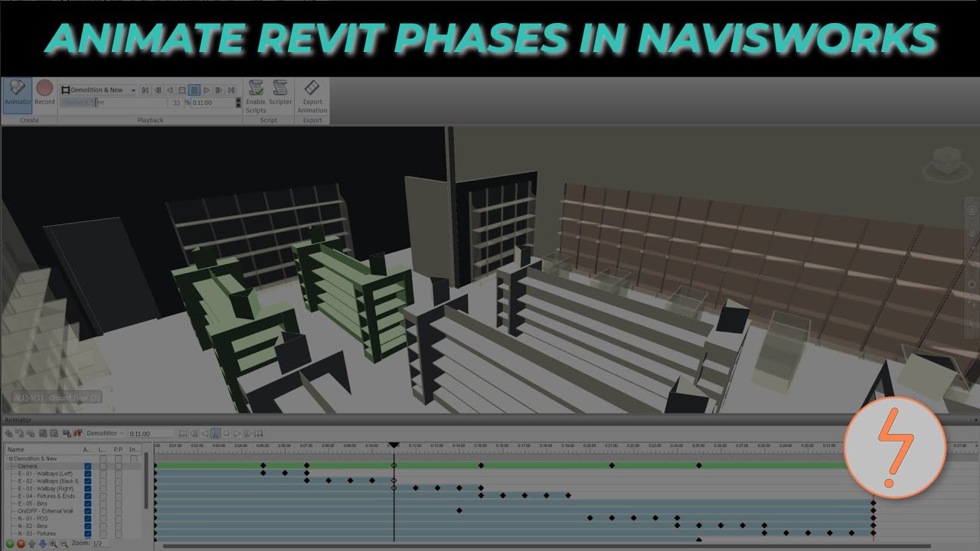Click the Zoom value field showing 1/2
Image resolution: width=980 pixels, height=551 pixels.
100,543
